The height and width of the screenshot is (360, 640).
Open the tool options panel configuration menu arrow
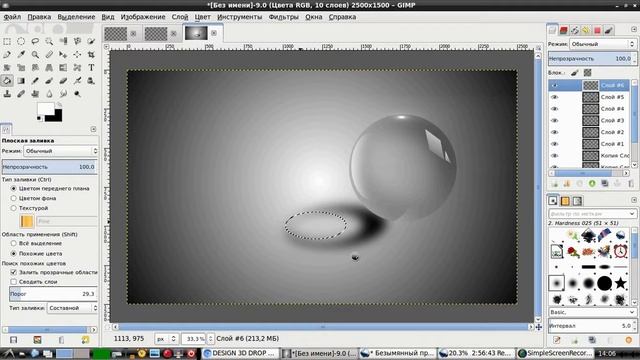(x=93, y=129)
